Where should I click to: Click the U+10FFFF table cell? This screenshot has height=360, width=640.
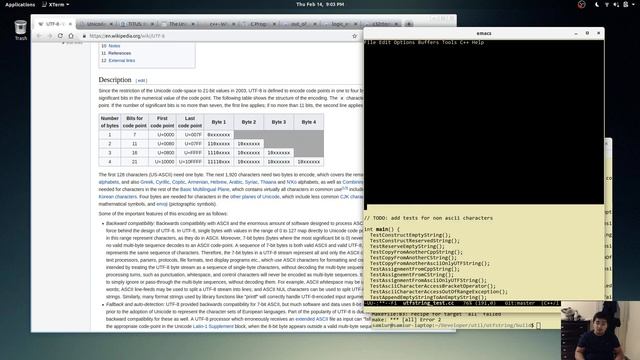pos(190,162)
